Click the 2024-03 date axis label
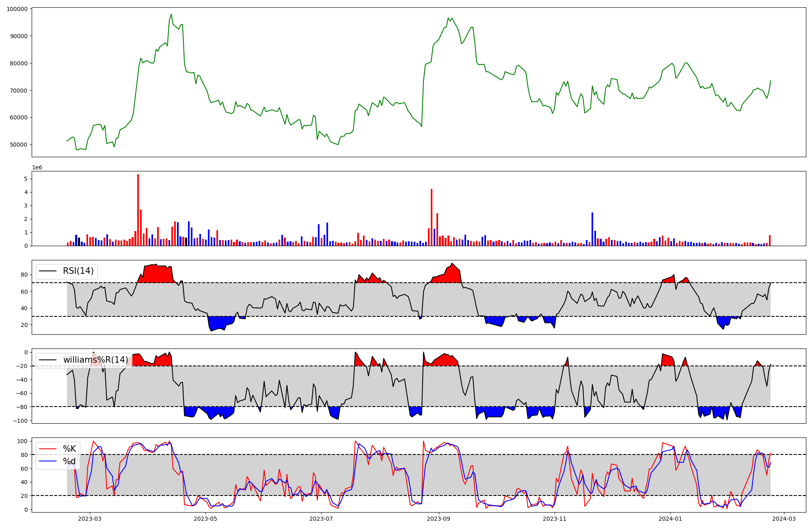The image size is (812, 528). point(784,519)
